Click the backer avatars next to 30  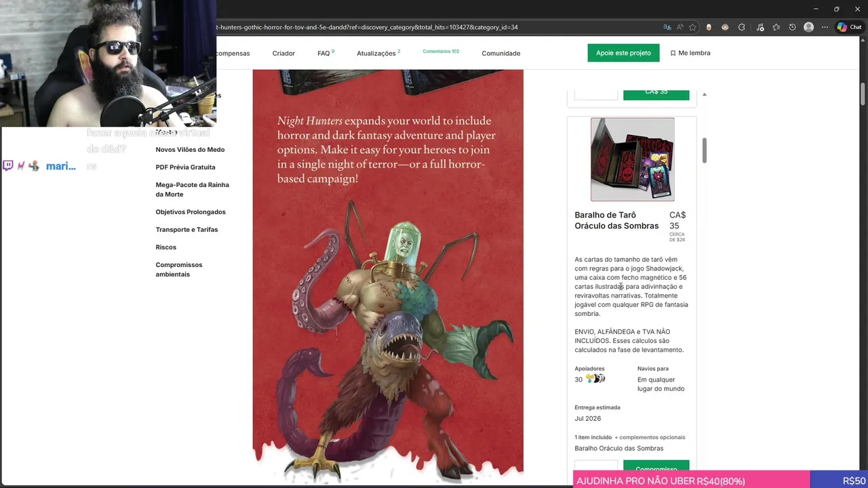[x=595, y=379]
